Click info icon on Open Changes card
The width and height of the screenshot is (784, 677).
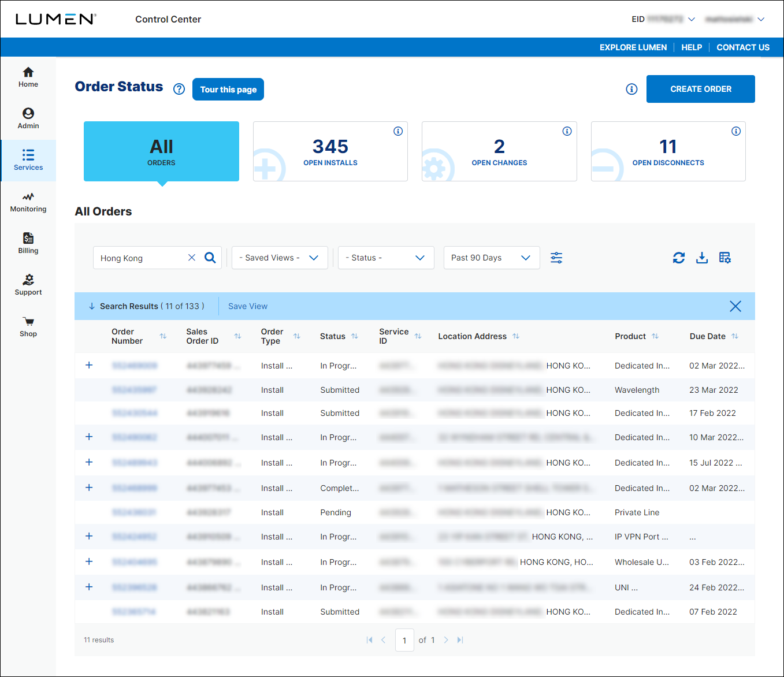point(567,131)
